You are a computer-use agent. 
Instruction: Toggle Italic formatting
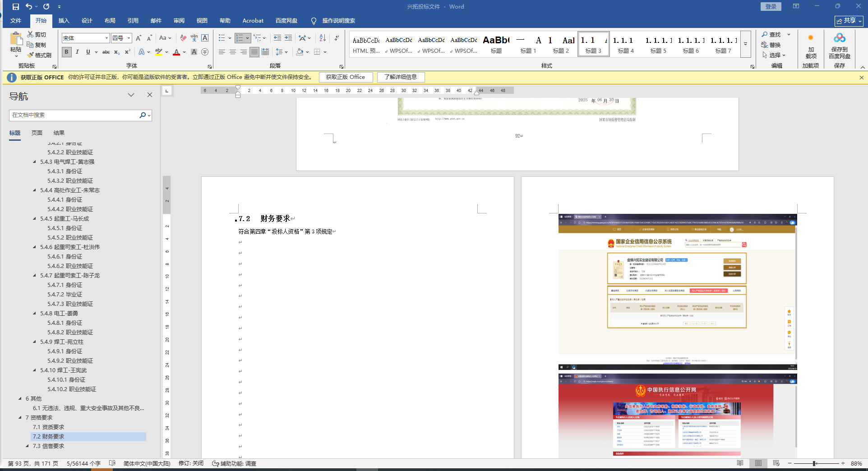coord(77,52)
